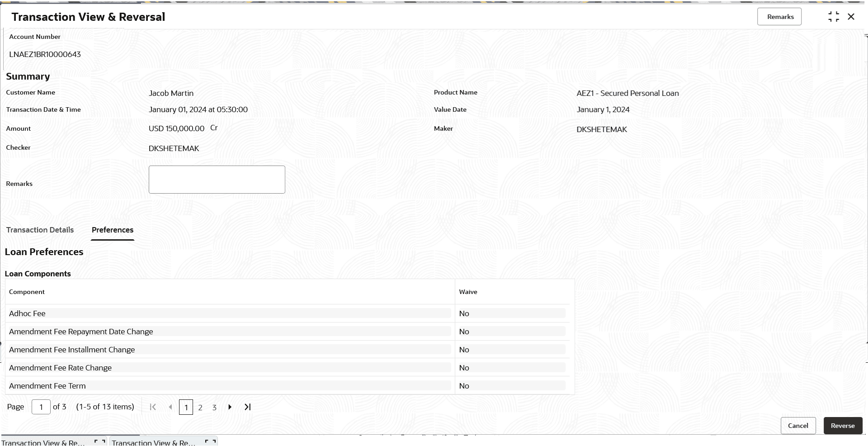
Task: Toggle Waive for Amendment Fee Term
Action: tap(511, 385)
